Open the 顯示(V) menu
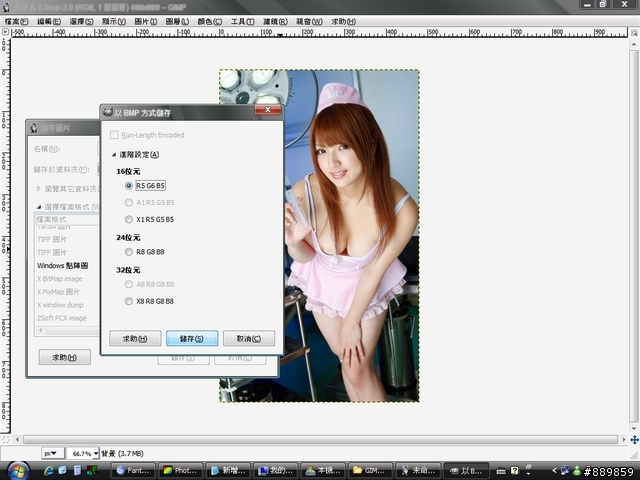 point(114,21)
